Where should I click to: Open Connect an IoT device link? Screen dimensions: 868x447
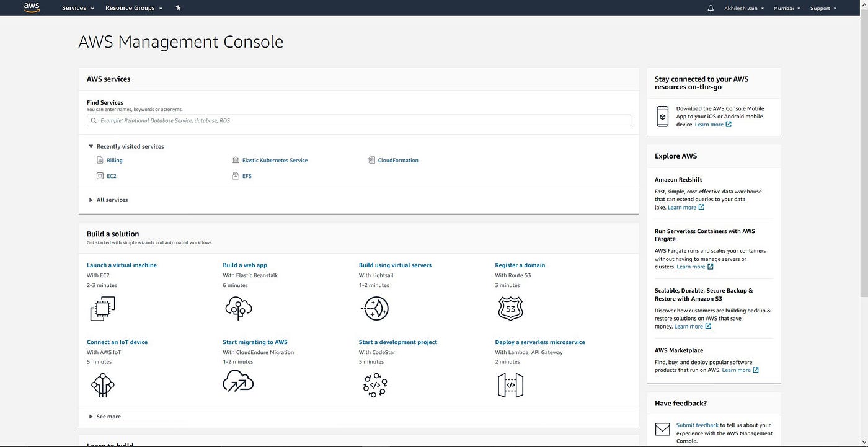117,342
